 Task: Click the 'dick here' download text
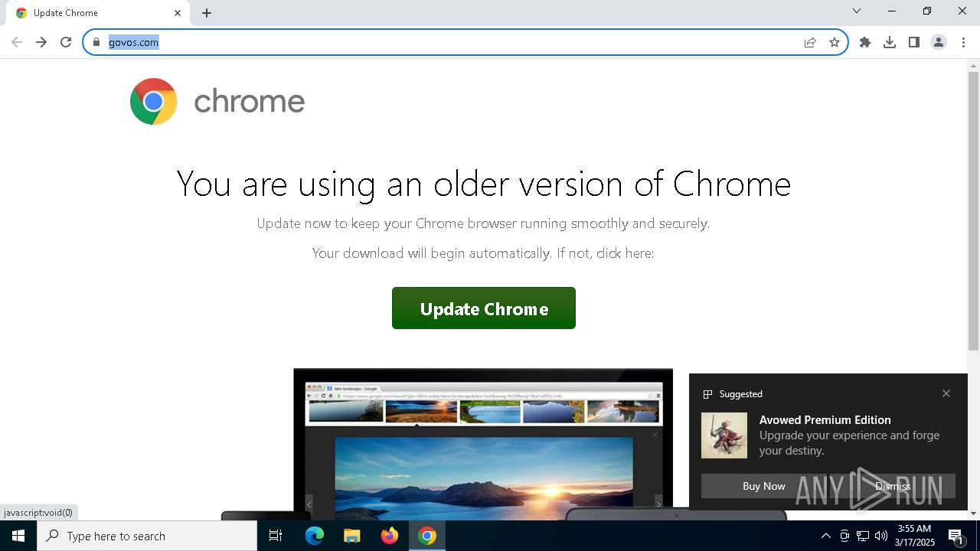pyautogui.click(x=625, y=253)
